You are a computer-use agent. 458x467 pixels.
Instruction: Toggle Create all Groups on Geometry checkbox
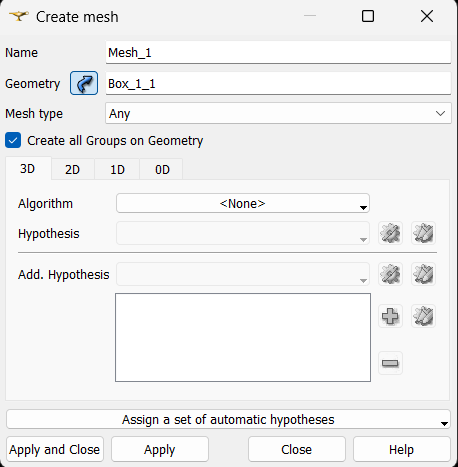pos(13,140)
